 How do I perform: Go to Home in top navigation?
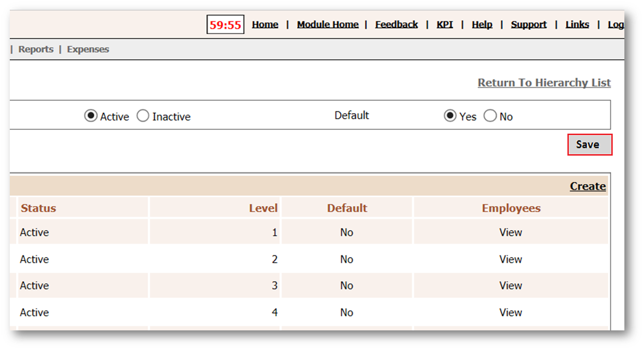point(265,25)
